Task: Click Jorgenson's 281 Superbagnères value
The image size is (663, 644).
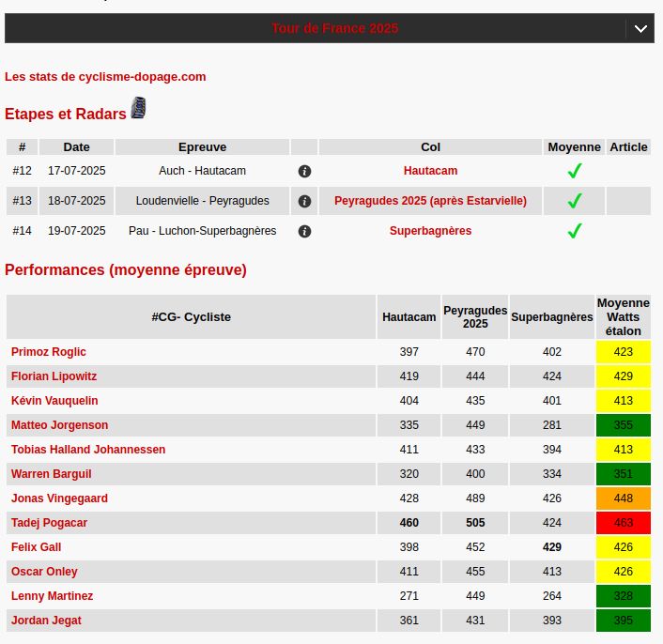Action: point(552,425)
